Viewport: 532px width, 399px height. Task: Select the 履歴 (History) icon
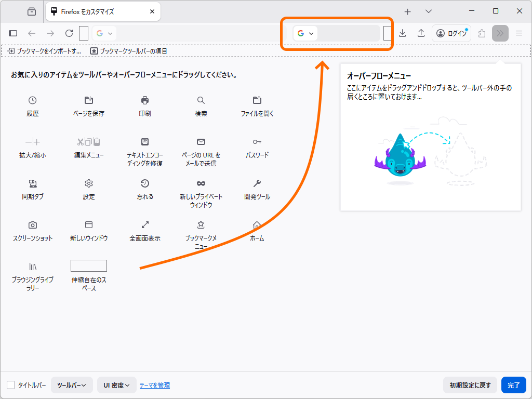pyautogui.click(x=32, y=100)
